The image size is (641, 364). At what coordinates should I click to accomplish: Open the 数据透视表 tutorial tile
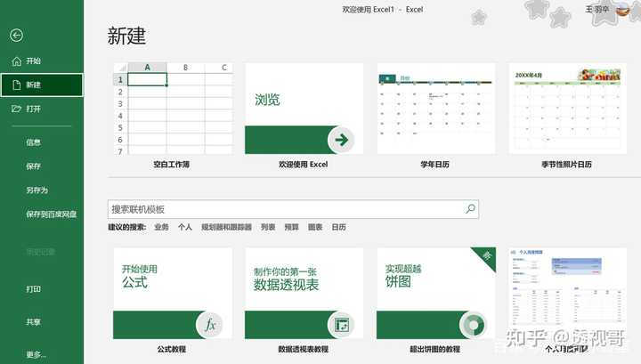[304, 294]
